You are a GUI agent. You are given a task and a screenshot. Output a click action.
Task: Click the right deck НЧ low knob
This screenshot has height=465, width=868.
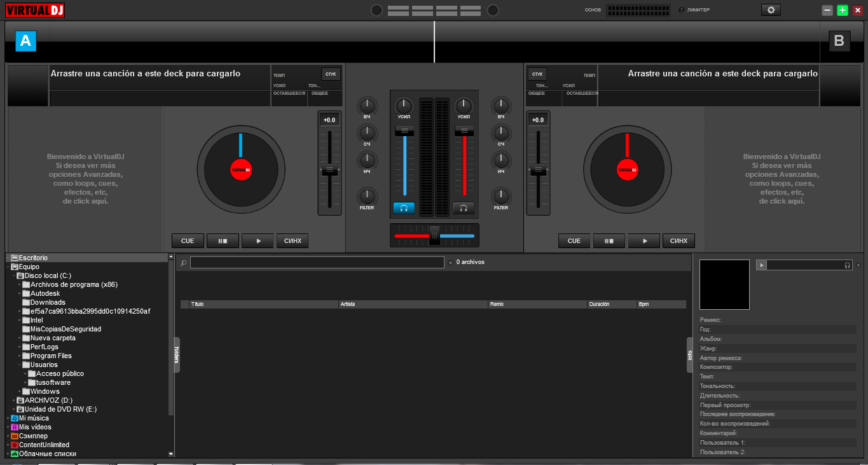pos(501,160)
